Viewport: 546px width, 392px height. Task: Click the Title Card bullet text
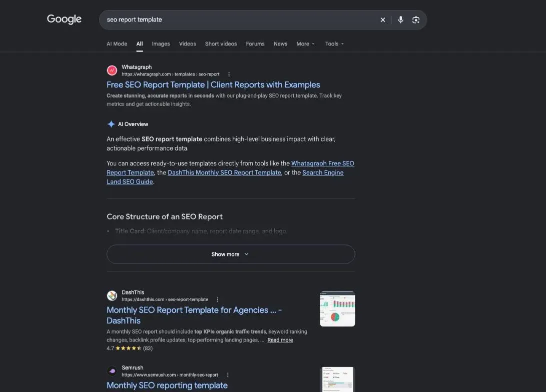pos(201,231)
